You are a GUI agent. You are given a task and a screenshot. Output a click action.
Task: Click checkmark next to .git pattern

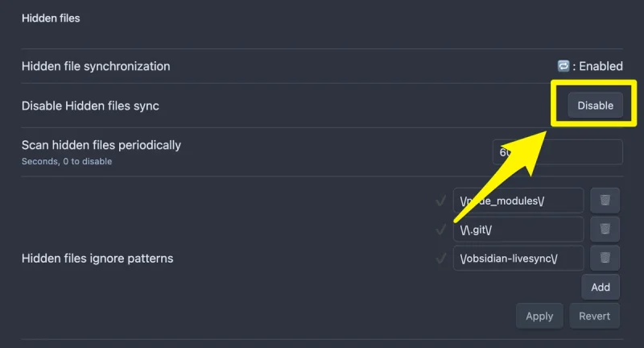tap(440, 230)
